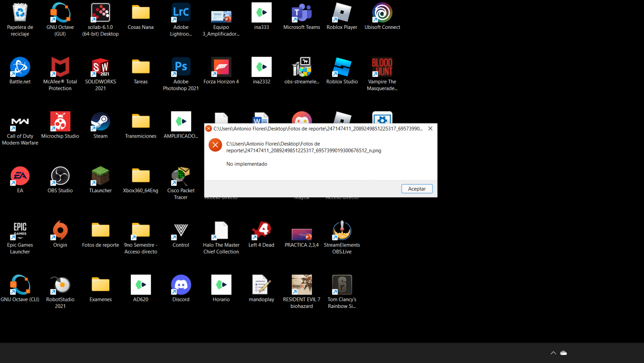This screenshot has width=644, height=363.
Task: Show hidden icons in the system tray
Action: (x=553, y=353)
